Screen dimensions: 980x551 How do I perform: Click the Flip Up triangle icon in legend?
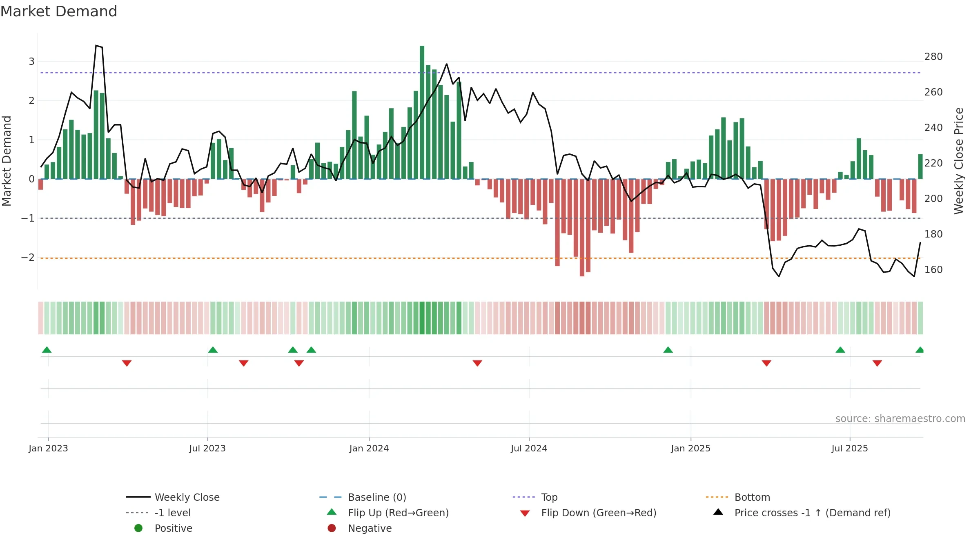tap(332, 512)
